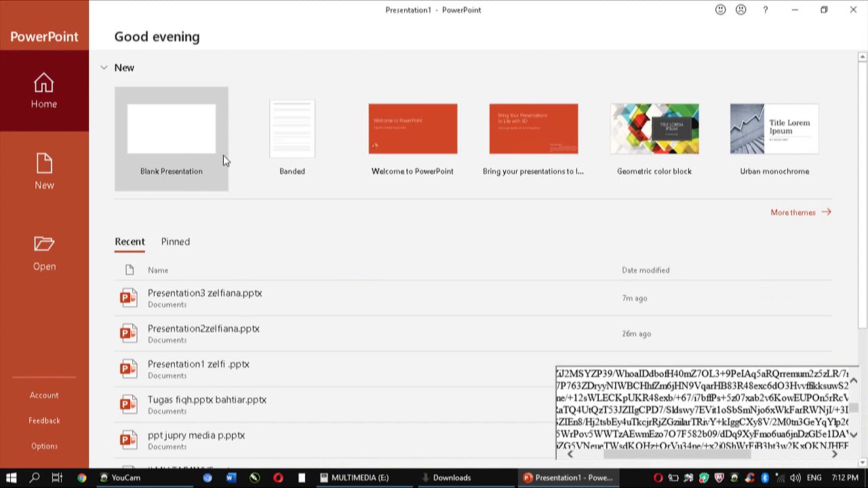868x488 pixels.
Task: Sort by Name column header
Action: point(158,270)
